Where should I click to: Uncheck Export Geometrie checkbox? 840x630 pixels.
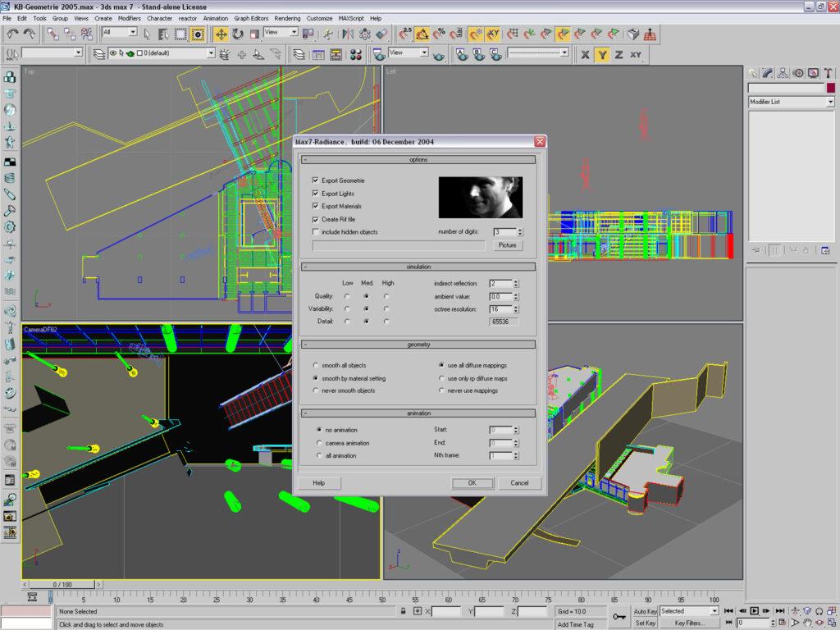point(315,180)
